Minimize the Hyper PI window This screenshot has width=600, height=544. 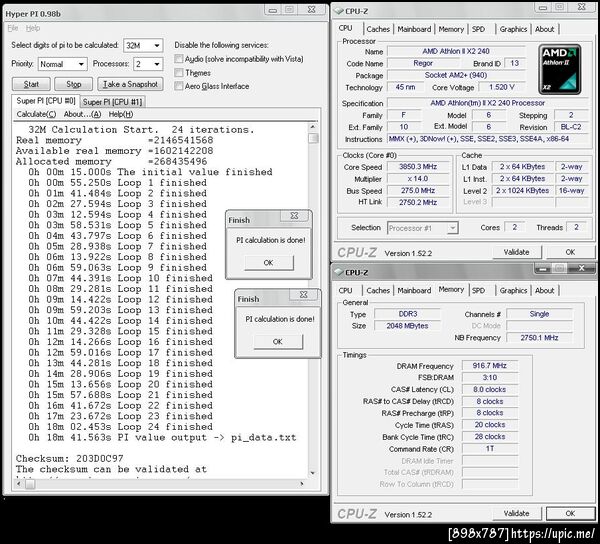coord(273,10)
